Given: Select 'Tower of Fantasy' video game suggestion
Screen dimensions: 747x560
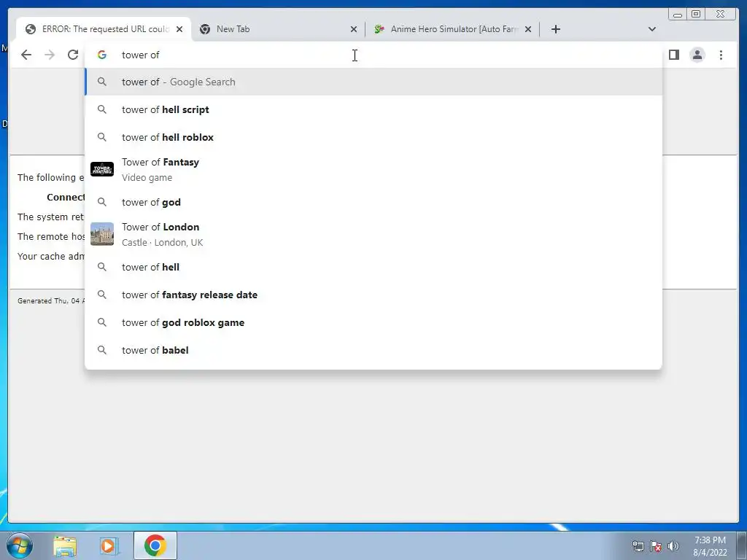Looking at the screenshot, I should click(373, 169).
